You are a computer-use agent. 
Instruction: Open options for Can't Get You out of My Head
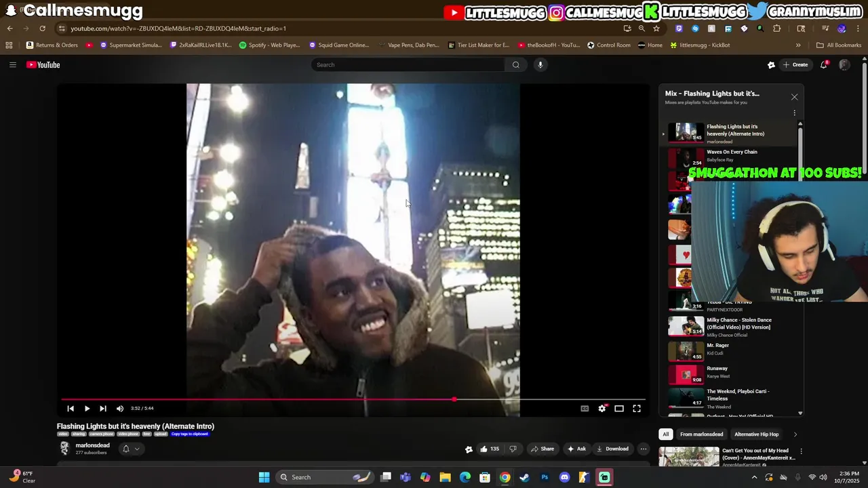(x=801, y=451)
